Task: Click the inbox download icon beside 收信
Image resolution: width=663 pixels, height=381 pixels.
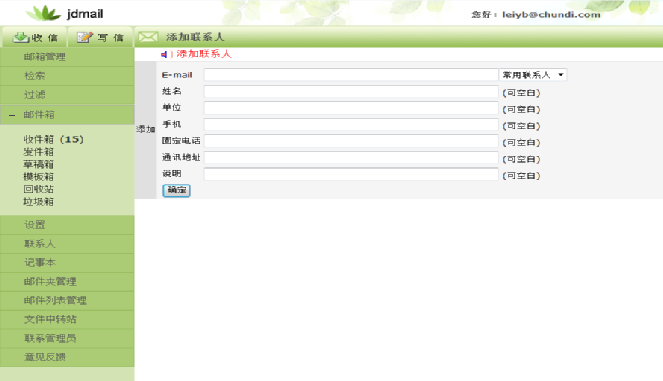Action: coord(21,37)
